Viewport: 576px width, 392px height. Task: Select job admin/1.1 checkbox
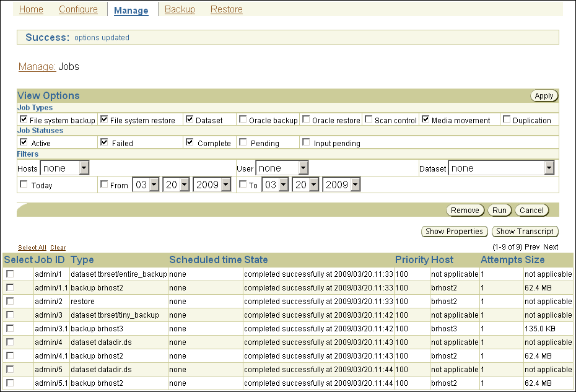tap(10, 287)
